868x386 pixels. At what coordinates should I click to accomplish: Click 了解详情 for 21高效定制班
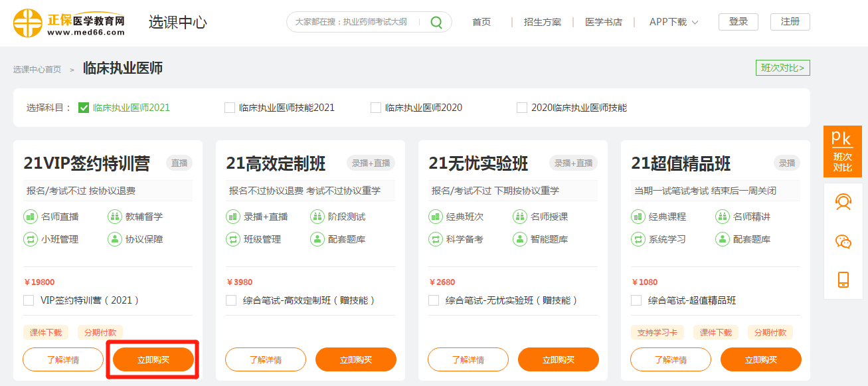coord(266,360)
